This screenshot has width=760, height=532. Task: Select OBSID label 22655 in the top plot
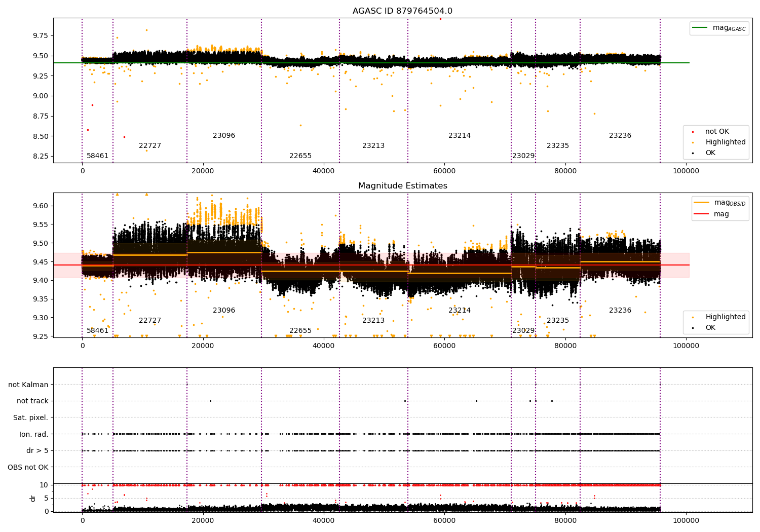(x=300, y=156)
